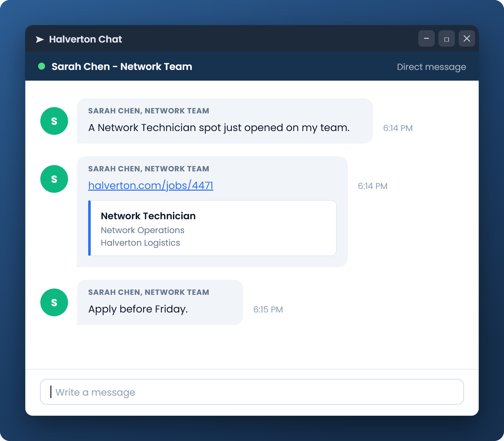Image resolution: width=504 pixels, height=441 pixels.
Task: Click the 'Direct message' label
Action: (x=431, y=67)
